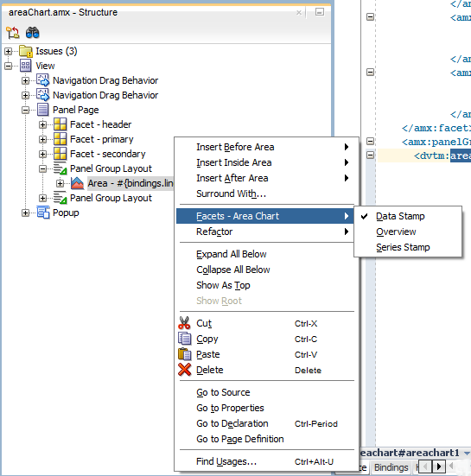Screen dimensions: 471x476
Task: Collapse code fold at amx:panelGr line
Action: (x=370, y=141)
